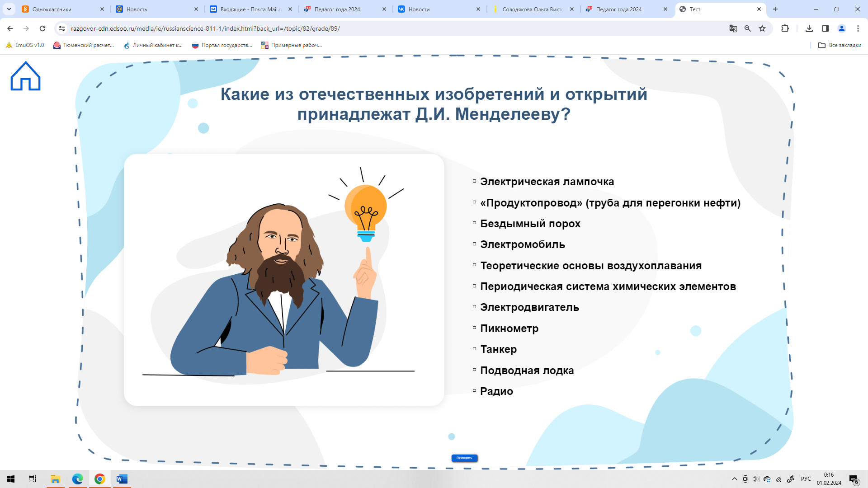The image size is (868, 488).
Task: Show hidden system tray icons
Action: pos(734,479)
